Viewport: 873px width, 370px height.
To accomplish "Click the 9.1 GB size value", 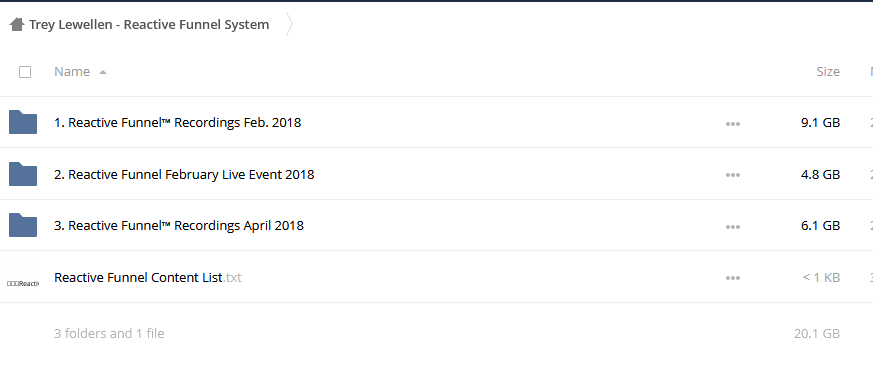I will (820, 122).
